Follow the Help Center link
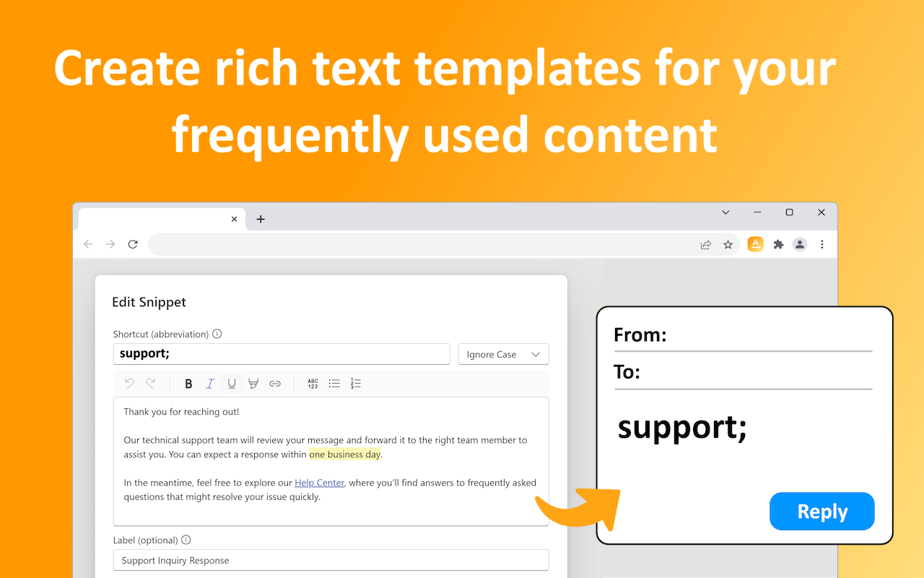 click(x=320, y=483)
